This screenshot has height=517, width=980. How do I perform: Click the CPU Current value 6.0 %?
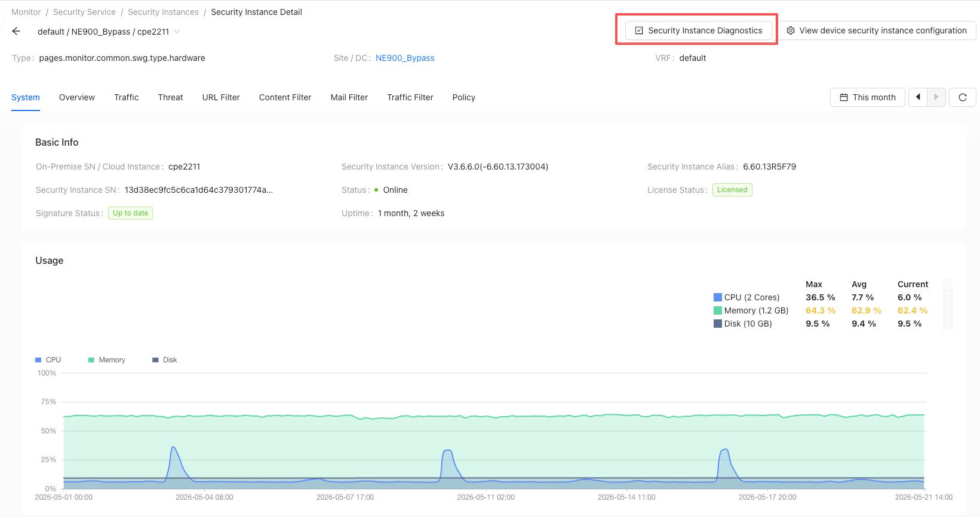(x=910, y=297)
